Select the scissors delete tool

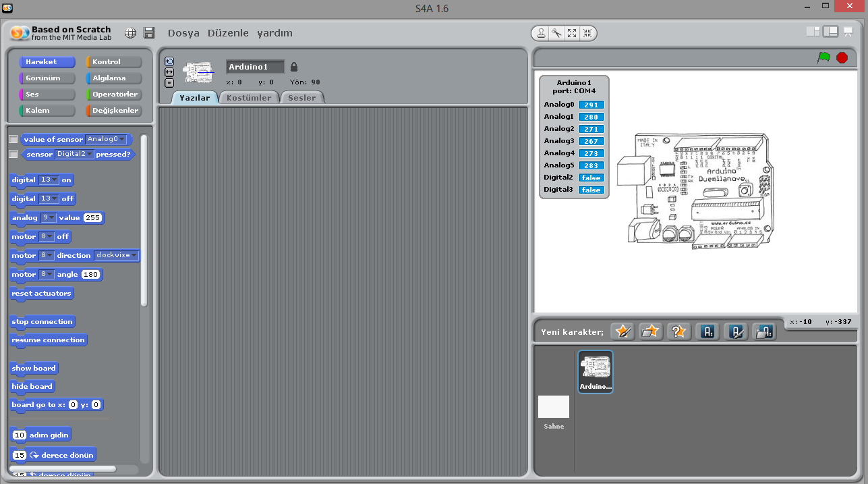point(556,32)
